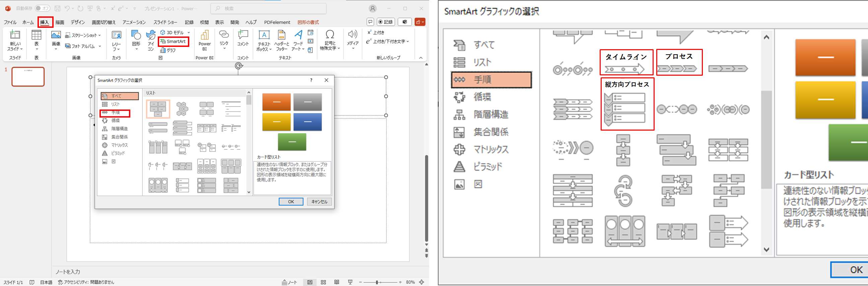
Task: Select マトリックス category in small dialog
Action: click(119, 145)
